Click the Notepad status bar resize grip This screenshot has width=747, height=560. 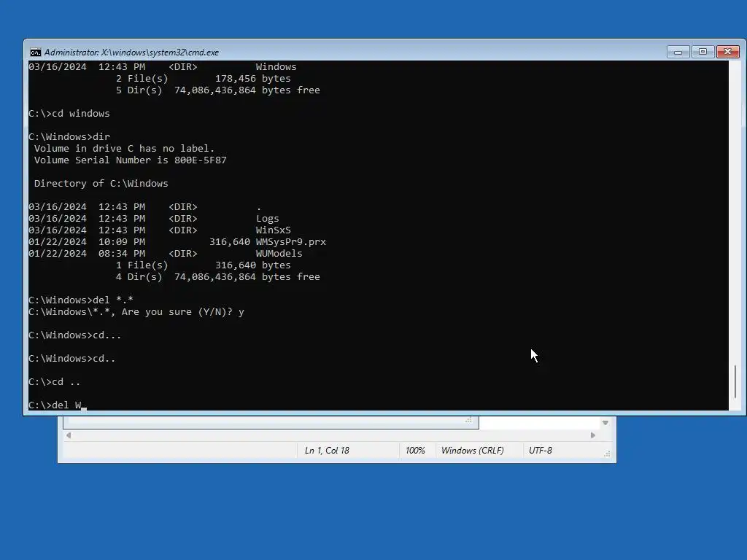[x=607, y=454]
